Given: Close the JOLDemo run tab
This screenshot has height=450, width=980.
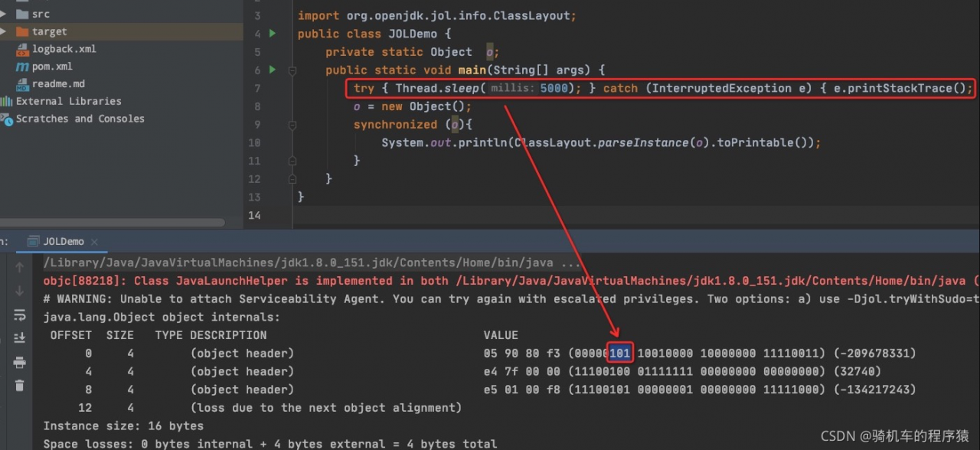Looking at the screenshot, I should click(x=96, y=242).
